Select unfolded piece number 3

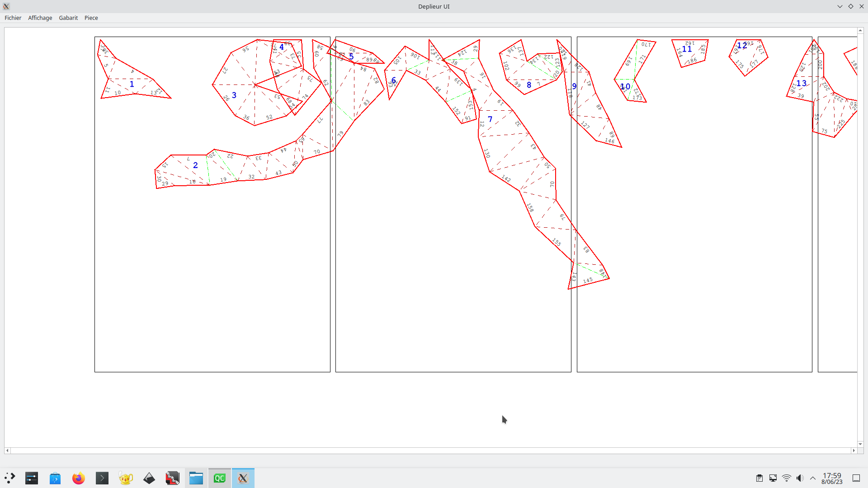point(234,95)
